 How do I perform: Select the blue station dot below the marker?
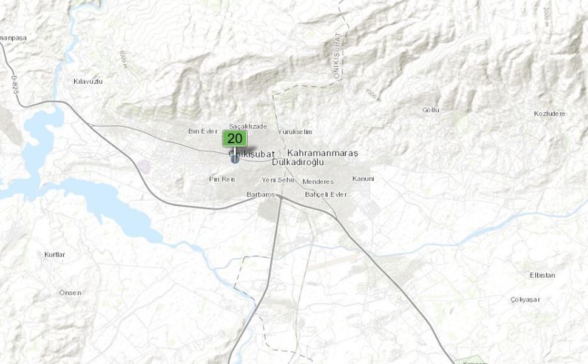tap(235, 160)
